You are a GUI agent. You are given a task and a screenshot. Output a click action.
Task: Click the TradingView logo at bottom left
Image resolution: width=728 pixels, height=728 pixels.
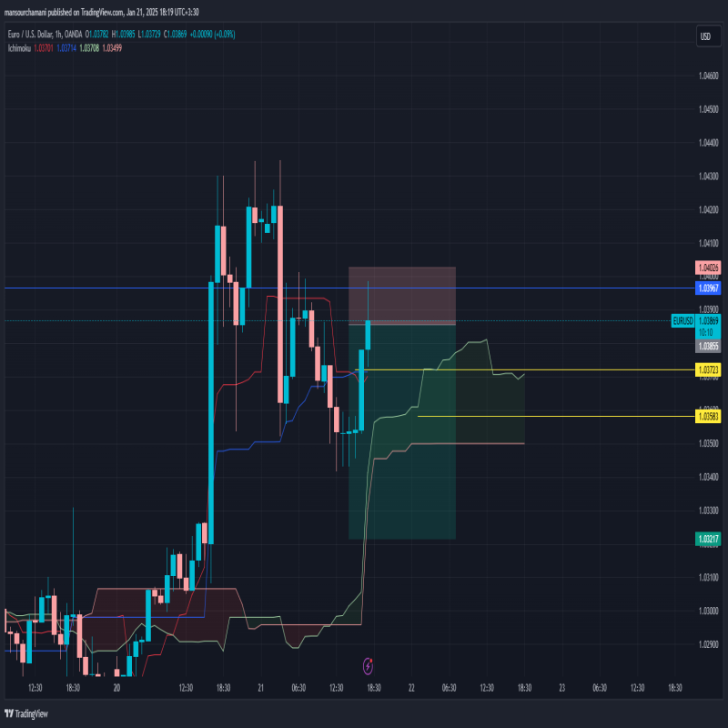click(27, 714)
